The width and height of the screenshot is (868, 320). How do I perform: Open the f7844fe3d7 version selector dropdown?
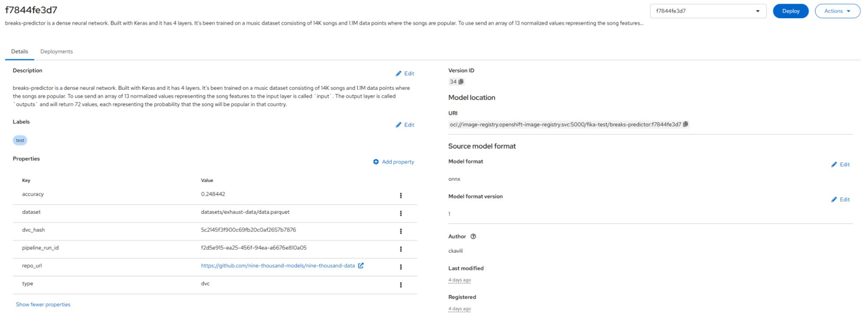click(x=707, y=11)
